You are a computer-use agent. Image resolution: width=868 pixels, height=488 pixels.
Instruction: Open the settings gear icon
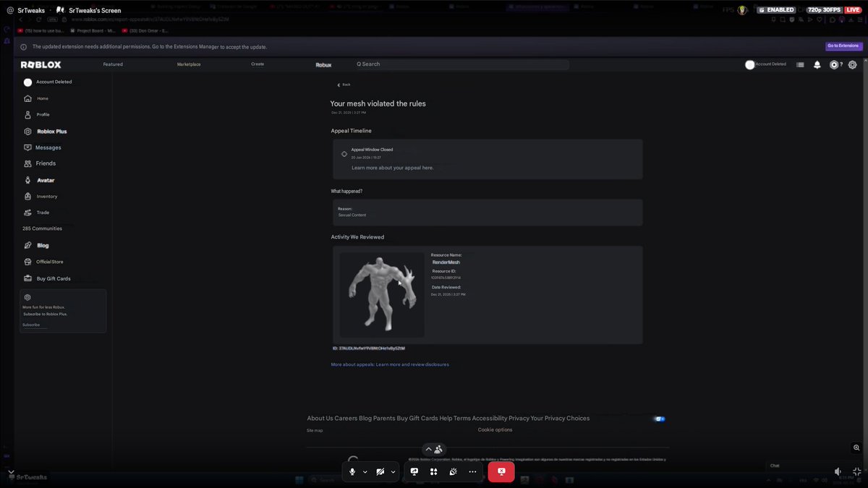point(853,64)
